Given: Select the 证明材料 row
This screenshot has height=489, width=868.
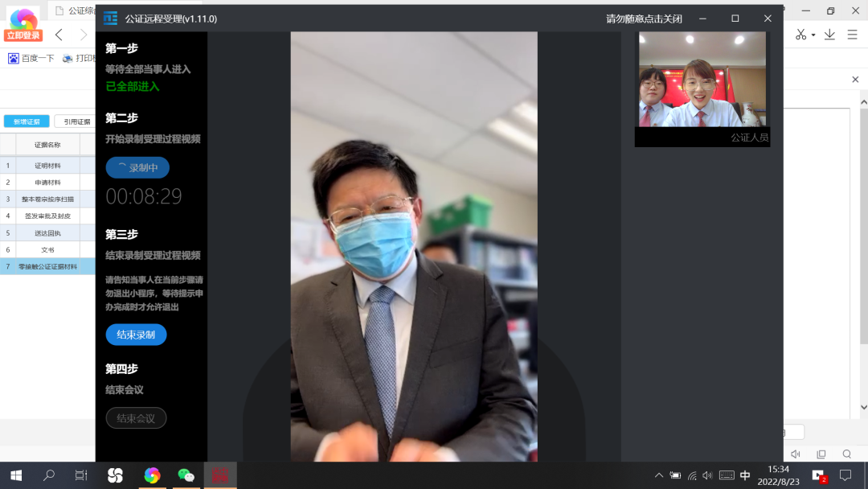Looking at the screenshot, I should coord(47,166).
